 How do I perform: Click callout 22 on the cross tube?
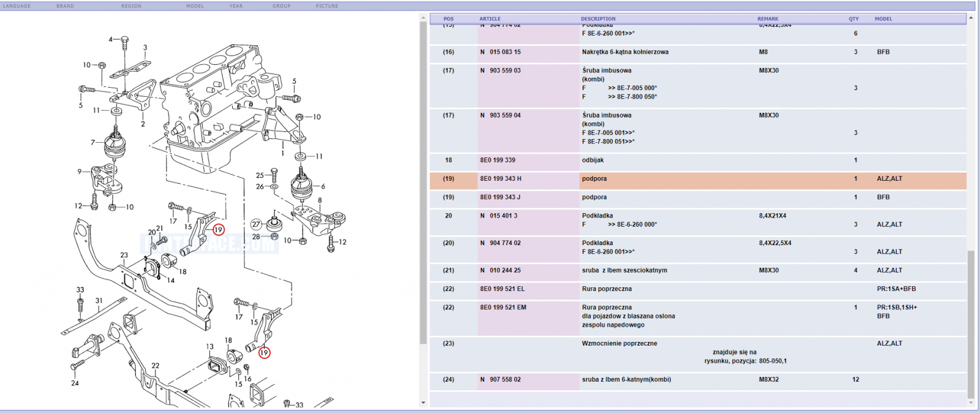coord(156,366)
